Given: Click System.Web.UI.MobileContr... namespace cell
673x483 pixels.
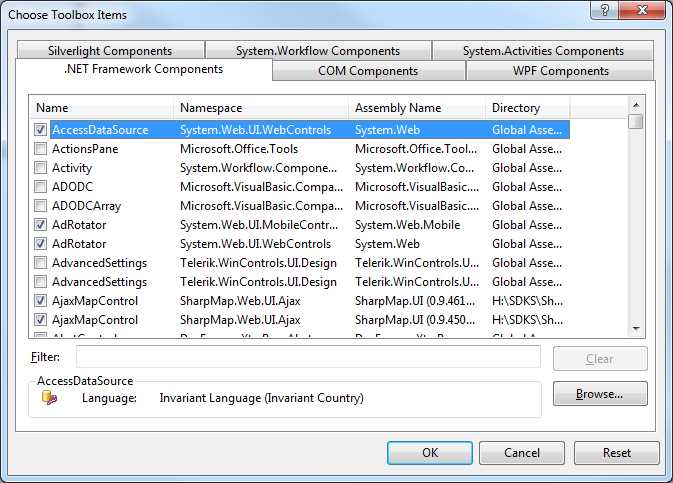Looking at the screenshot, I should coord(259,225).
